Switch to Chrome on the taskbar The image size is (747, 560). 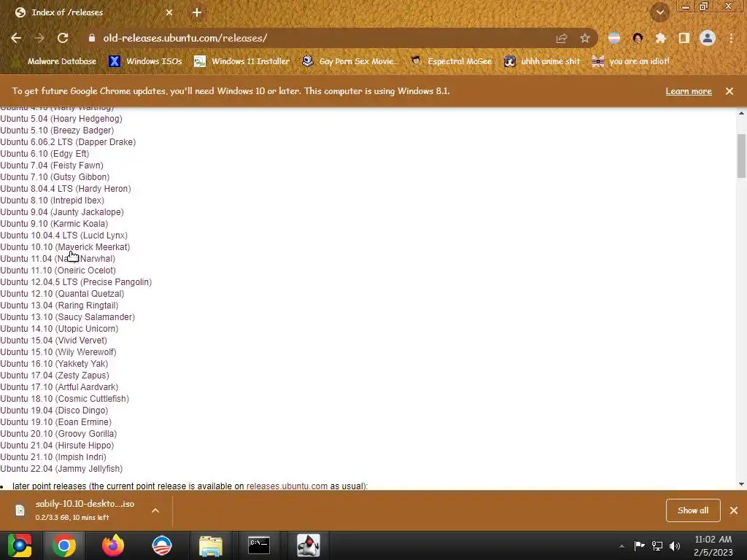coord(64,545)
